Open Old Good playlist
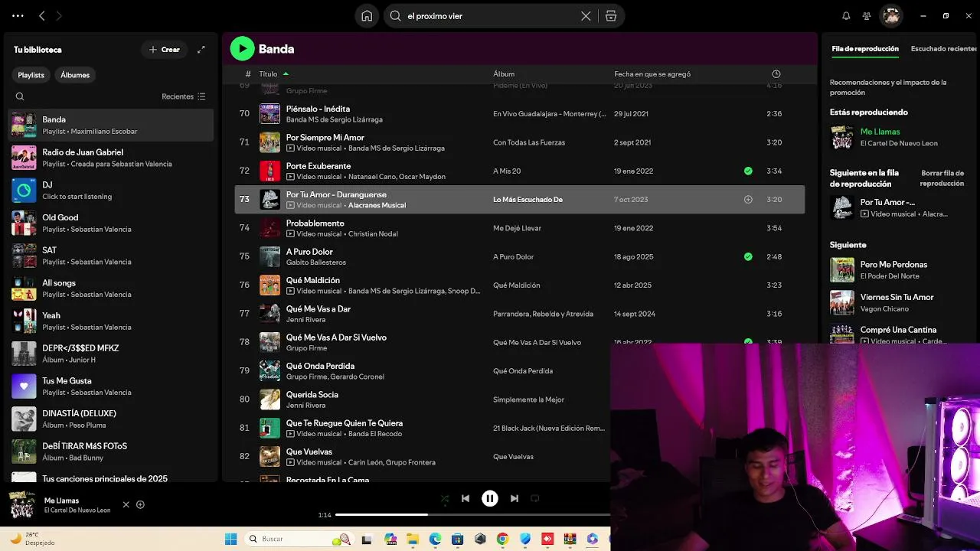 tap(111, 223)
